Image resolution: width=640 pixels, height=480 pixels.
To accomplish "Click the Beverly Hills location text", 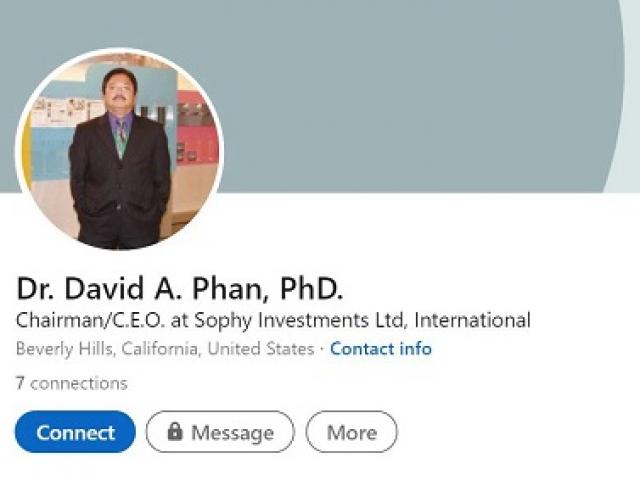I will [65, 349].
